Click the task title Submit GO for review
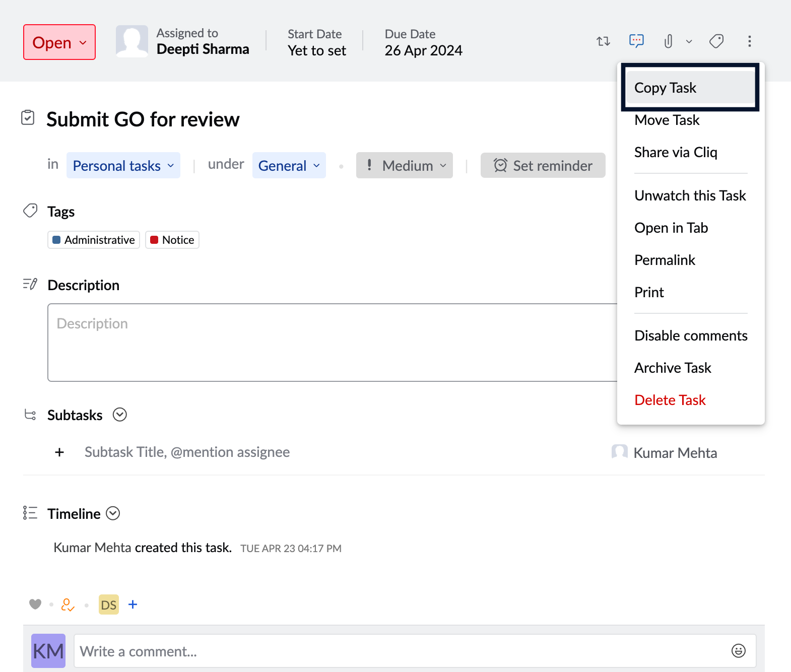The height and width of the screenshot is (672, 791). pos(143,120)
